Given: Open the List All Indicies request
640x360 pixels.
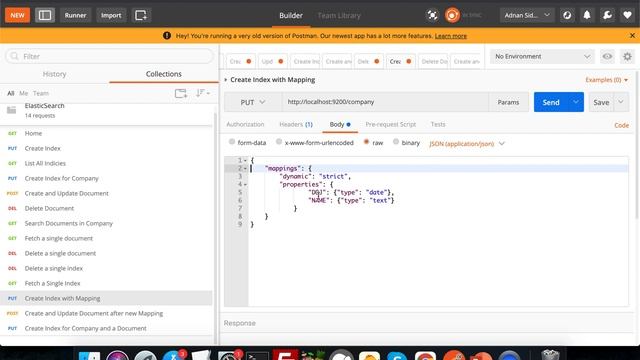Looking at the screenshot, I should tap(106, 163).
